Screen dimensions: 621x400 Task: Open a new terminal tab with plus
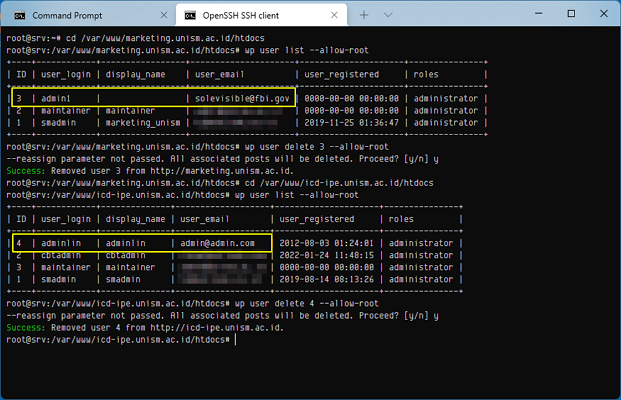coord(363,16)
